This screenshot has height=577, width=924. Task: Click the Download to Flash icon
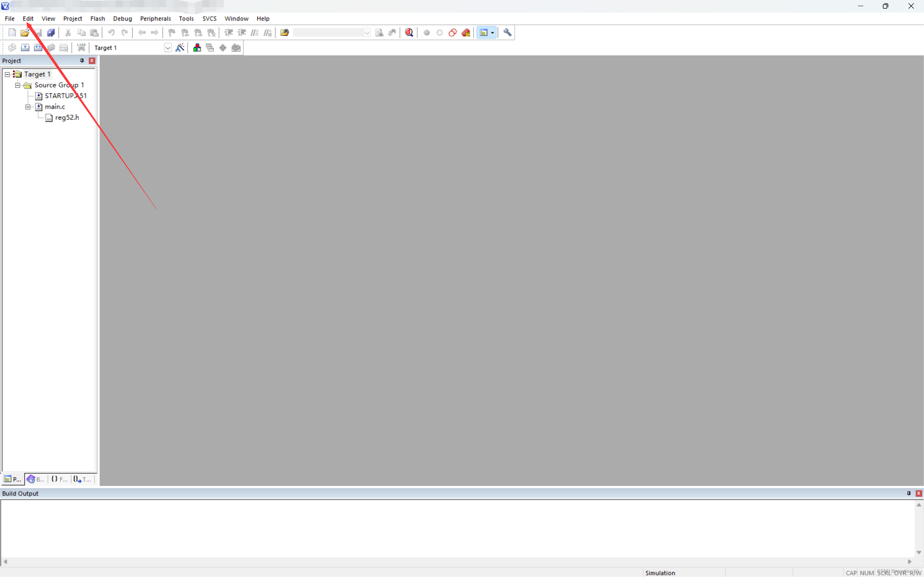point(81,47)
